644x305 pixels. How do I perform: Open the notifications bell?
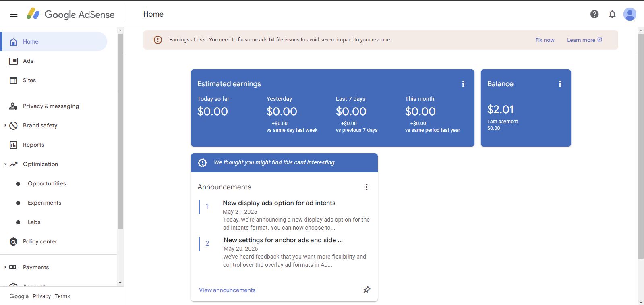pyautogui.click(x=612, y=14)
